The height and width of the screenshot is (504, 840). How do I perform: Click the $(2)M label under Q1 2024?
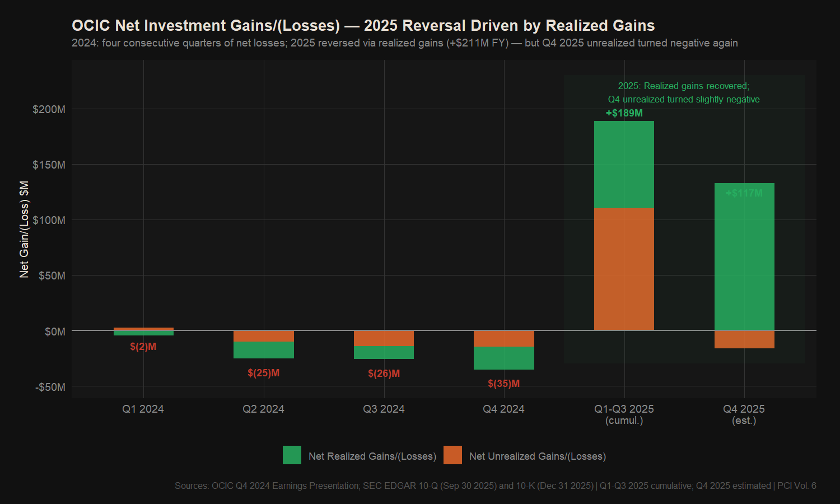[143, 347]
